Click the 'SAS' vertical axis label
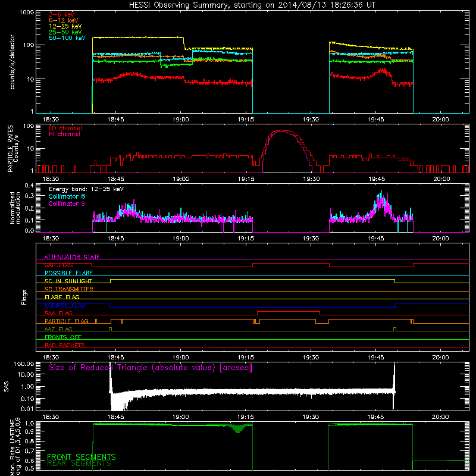This screenshot has width=476, height=476. tap(7, 387)
